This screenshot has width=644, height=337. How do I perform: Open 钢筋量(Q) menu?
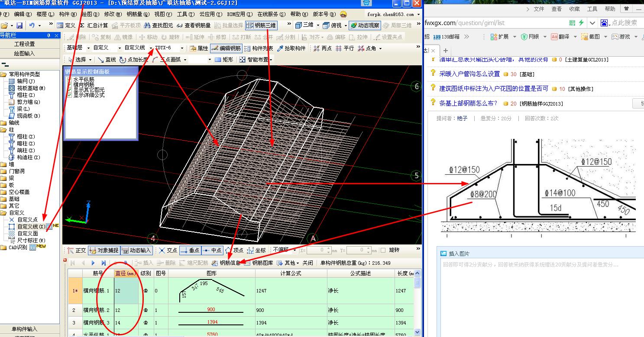[x=138, y=14]
